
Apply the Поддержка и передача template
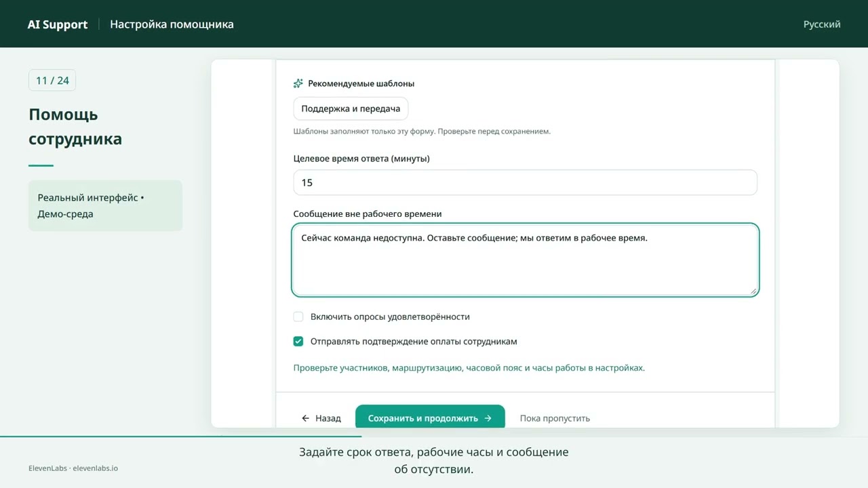[x=351, y=108]
